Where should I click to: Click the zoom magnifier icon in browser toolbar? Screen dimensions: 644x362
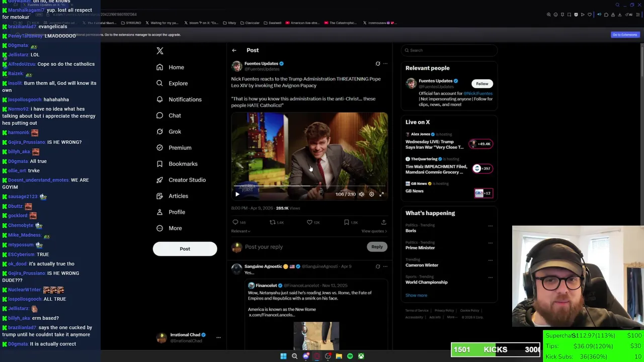(x=549, y=15)
